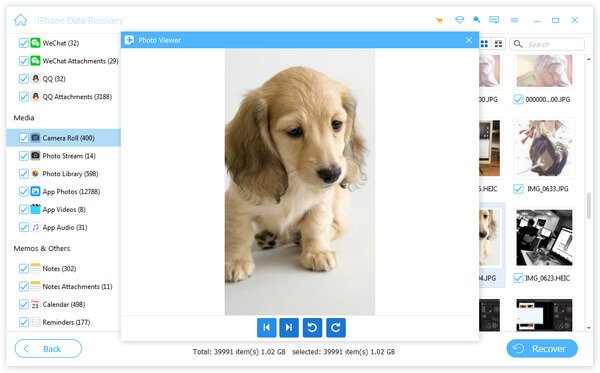
Task: Click the thumbnail list vertical scrollbar
Action: click(x=589, y=206)
